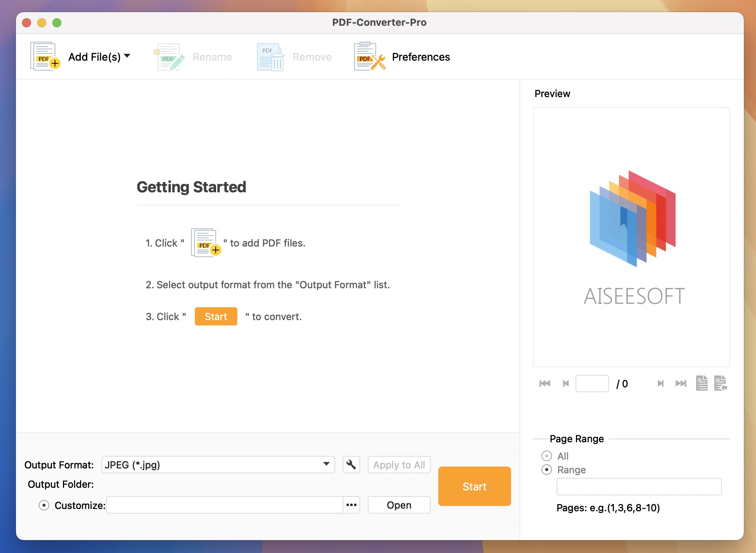The width and height of the screenshot is (756, 553).
Task: Click the Open output folder button
Action: (398, 505)
